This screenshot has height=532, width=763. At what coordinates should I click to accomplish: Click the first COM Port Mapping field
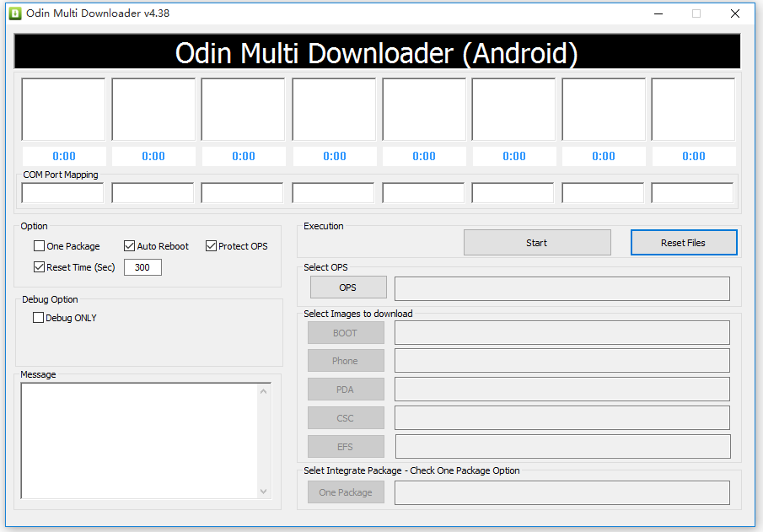[x=62, y=193]
